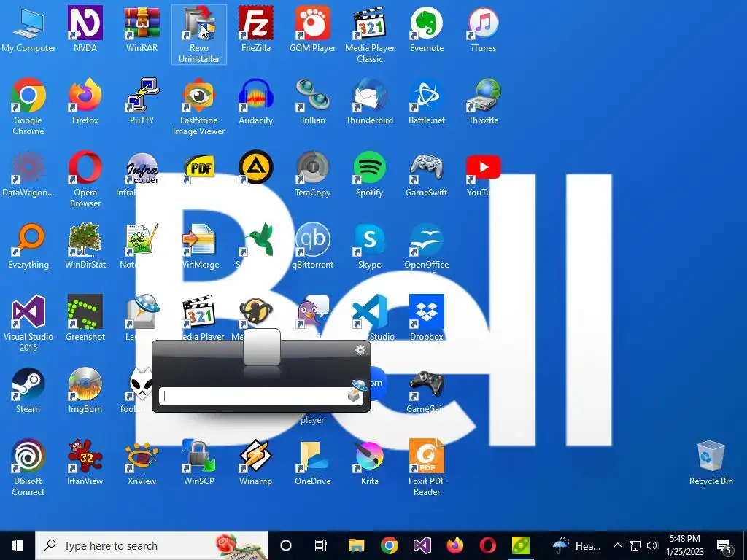Viewport: 747px width, 560px height.
Task: Open the clock showing 5:48 PM
Action: 685,545
